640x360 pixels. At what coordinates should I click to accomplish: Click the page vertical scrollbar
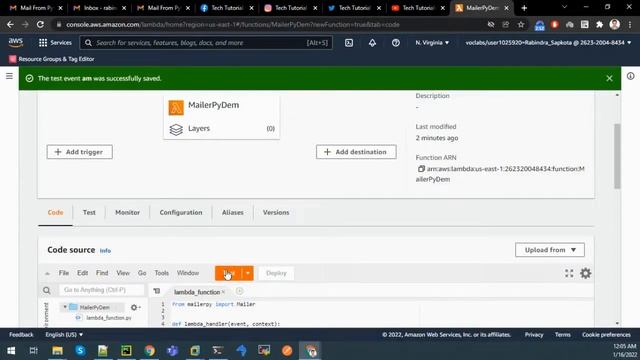click(617, 156)
